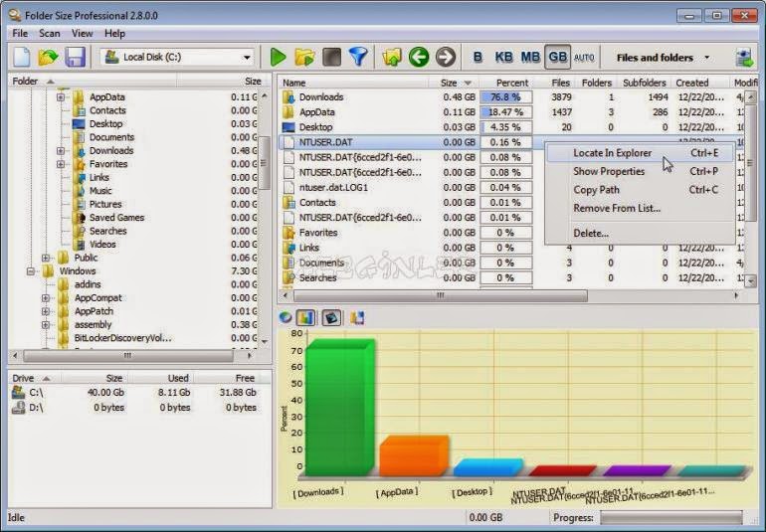The height and width of the screenshot is (532, 766).
Task: Expand the AppData tree node
Action: pos(61,97)
